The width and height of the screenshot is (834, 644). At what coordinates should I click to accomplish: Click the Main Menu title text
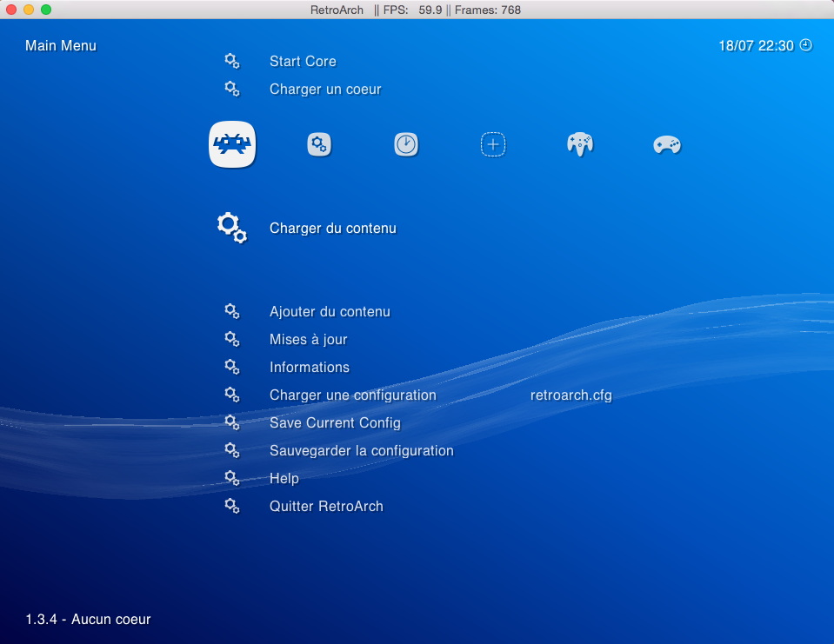(x=61, y=46)
